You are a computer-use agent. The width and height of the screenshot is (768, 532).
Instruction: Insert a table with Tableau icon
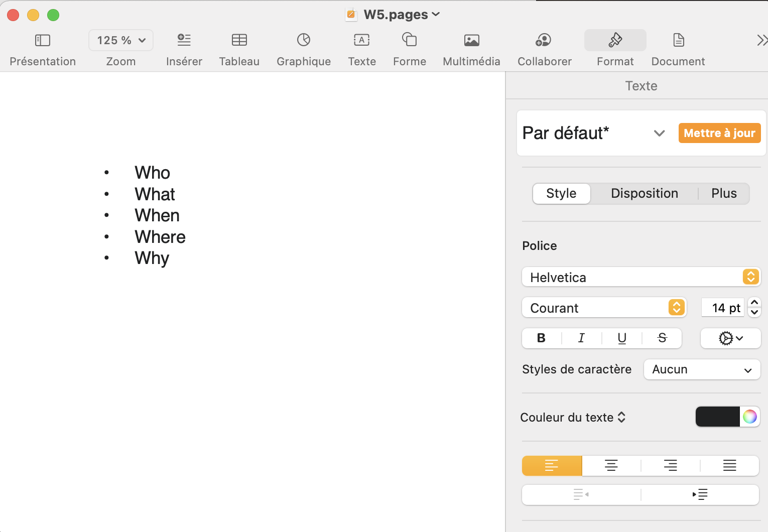(239, 40)
